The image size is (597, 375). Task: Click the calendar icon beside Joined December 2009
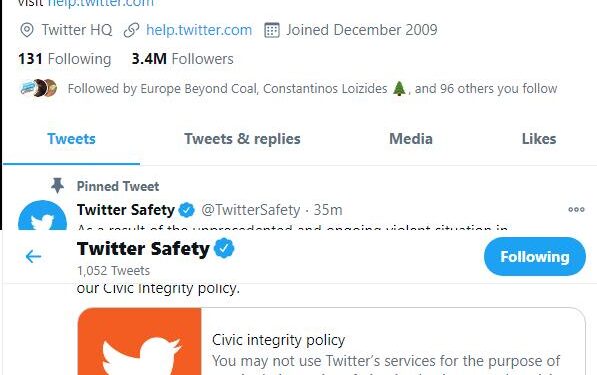tap(272, 30)
